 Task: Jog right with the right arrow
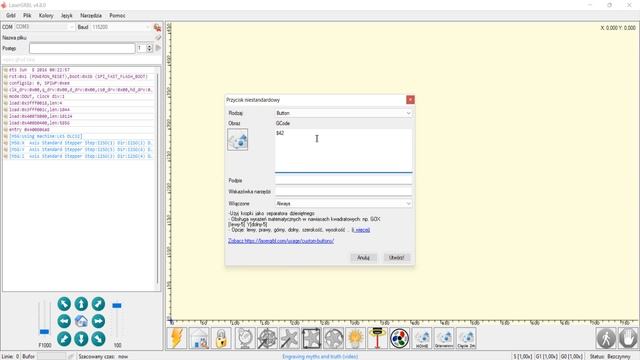tap(98, 321)
